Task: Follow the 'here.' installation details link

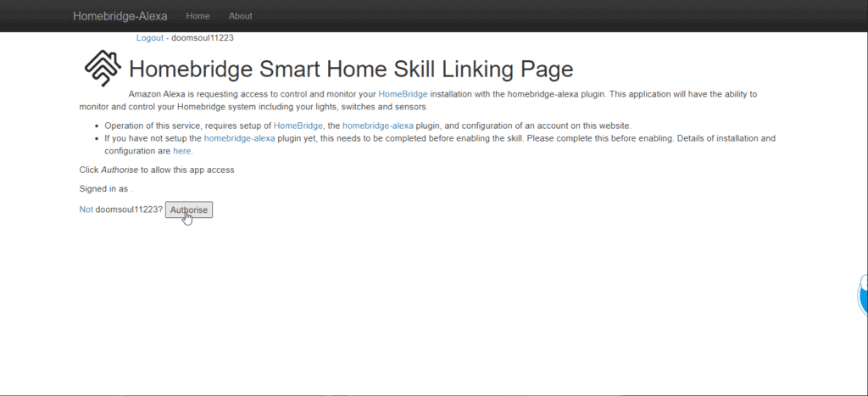Action: click(x=183, y=151)
